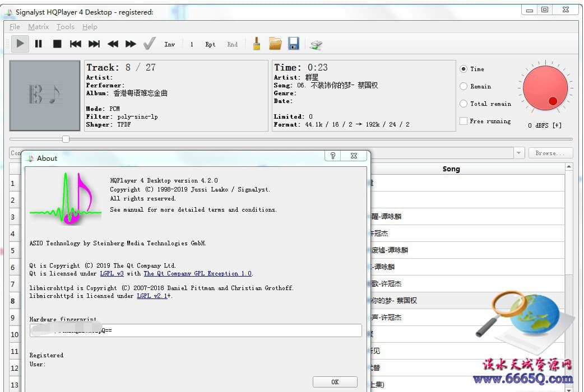The image size is (584, 392).
Task: Open The Qt Company GPL Exception 1.0 link
Action: point(197,274)
